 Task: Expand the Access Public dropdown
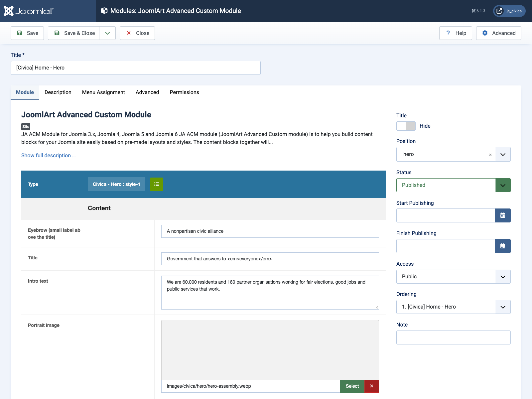point(454,277)
